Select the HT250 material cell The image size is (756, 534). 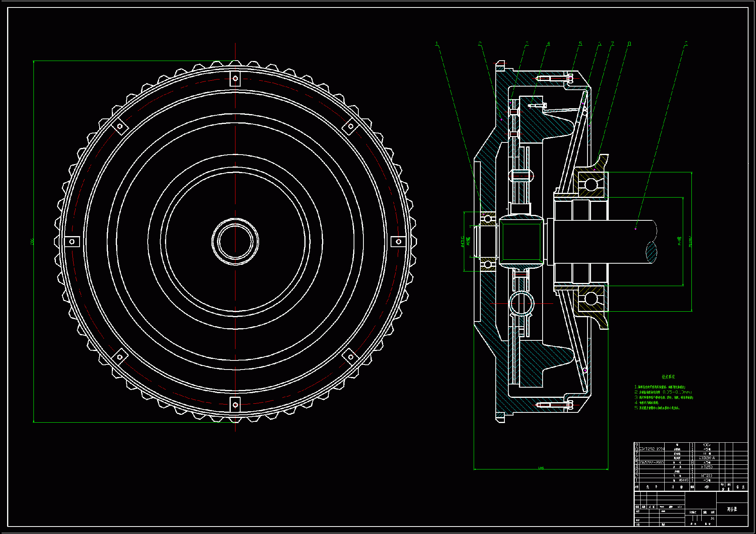click(707, 467)
